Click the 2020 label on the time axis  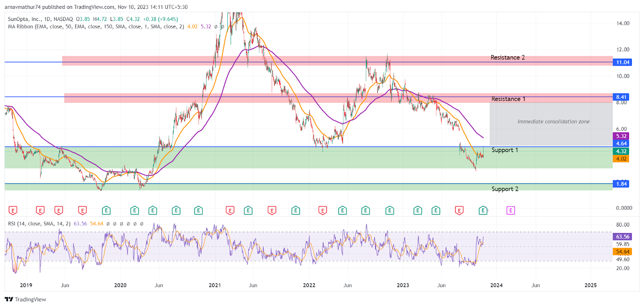tap(120, 285)
